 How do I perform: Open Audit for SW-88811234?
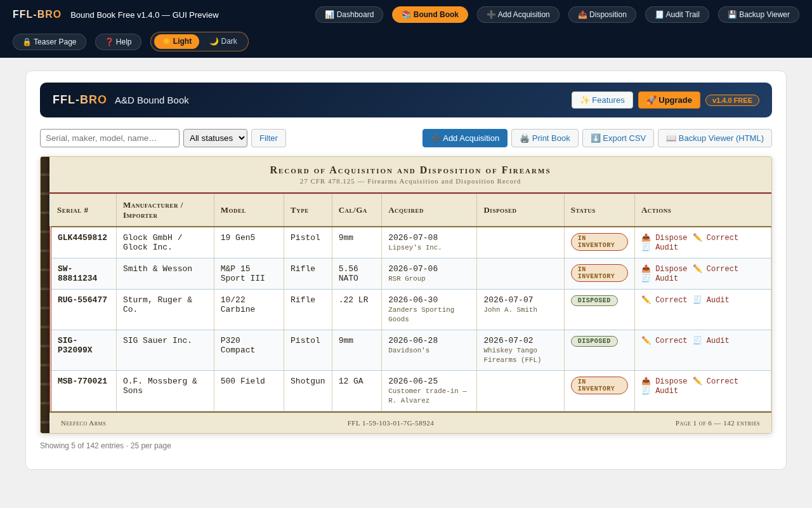(660, 279)
